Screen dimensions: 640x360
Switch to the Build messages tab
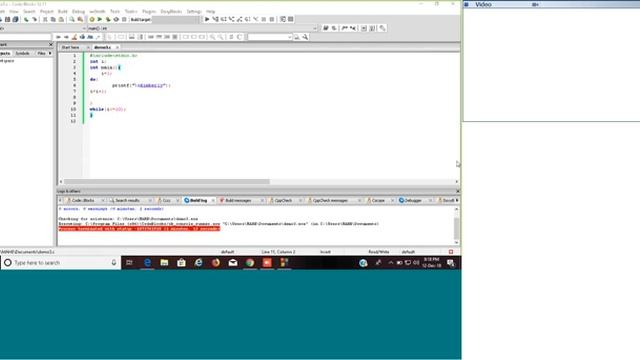tap(238, 200)
